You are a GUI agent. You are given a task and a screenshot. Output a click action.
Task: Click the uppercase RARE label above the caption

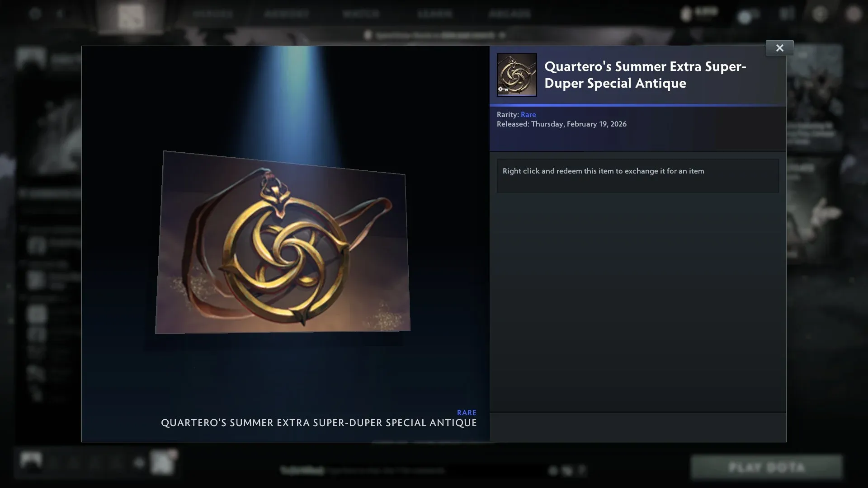point(467,413)
